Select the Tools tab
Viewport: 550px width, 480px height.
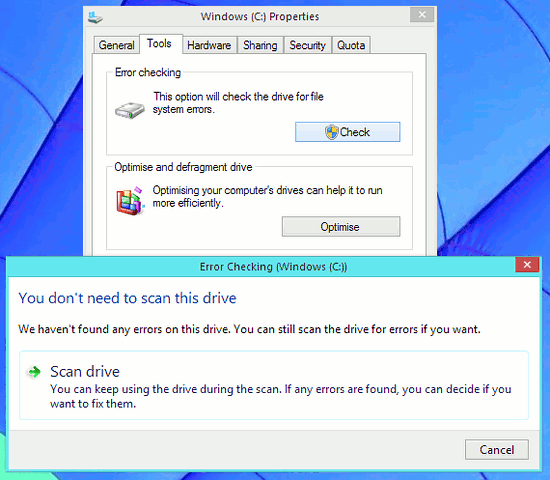(x=160, y=44)
